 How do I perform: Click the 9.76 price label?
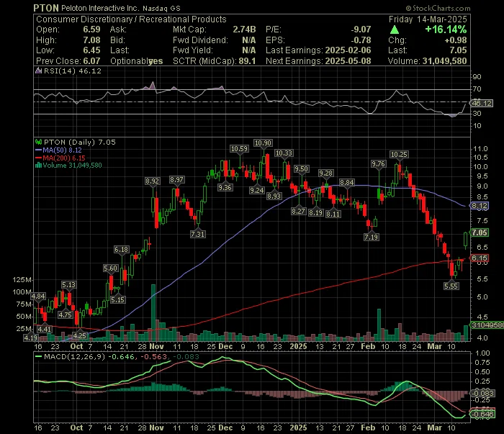pos(378,164)
